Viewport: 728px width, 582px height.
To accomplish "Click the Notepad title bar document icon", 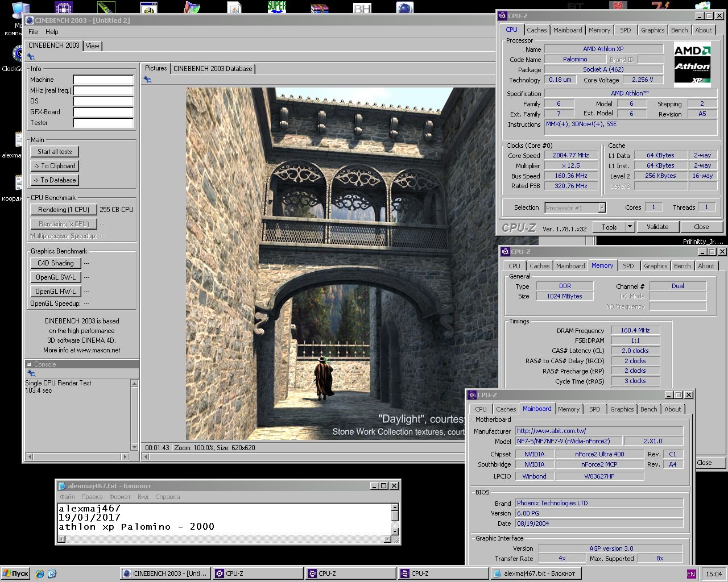I will pyautogui.click(x=62, y=485).
